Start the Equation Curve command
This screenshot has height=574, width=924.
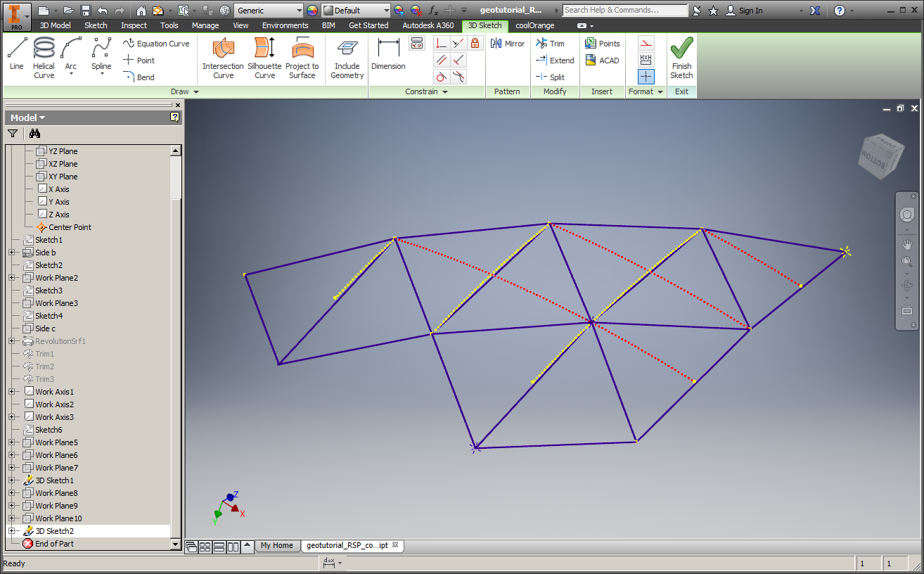[156, 44]
